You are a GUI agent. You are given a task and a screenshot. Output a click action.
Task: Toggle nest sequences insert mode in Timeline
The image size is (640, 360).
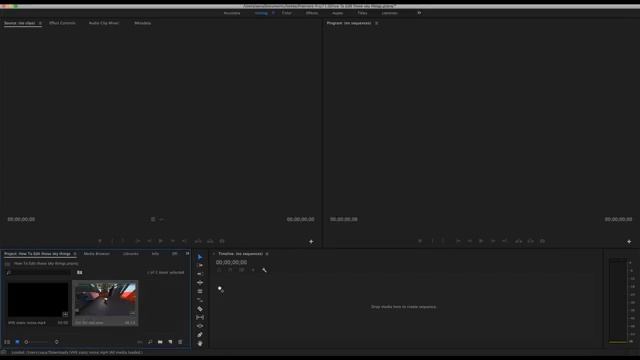219,270
